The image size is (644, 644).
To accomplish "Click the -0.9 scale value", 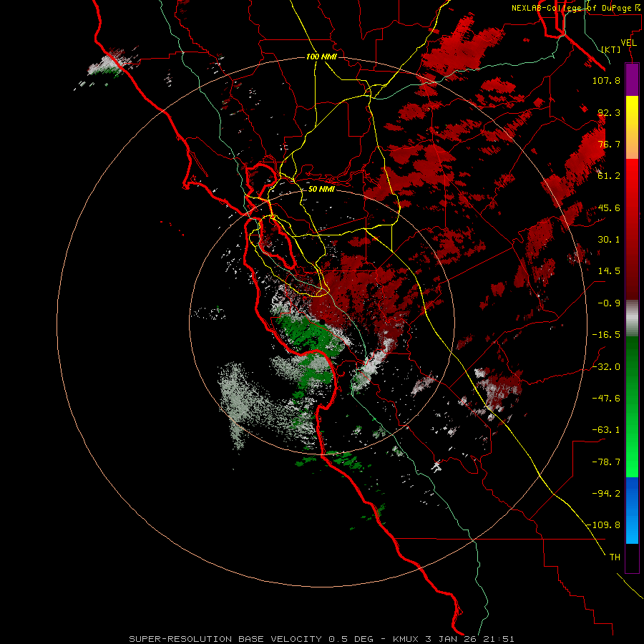I will tap(609, 303).
